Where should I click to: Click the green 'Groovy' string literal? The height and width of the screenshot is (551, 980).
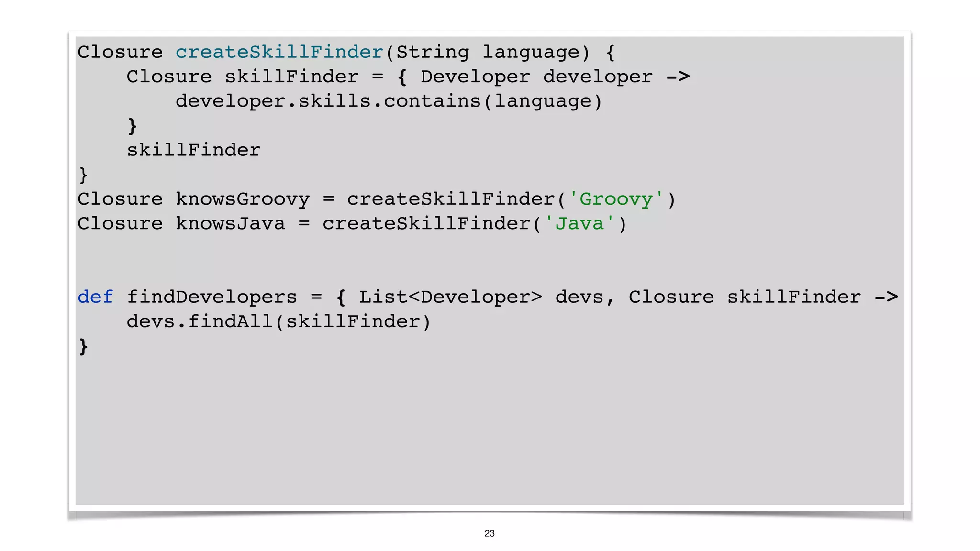click(616, 199)
